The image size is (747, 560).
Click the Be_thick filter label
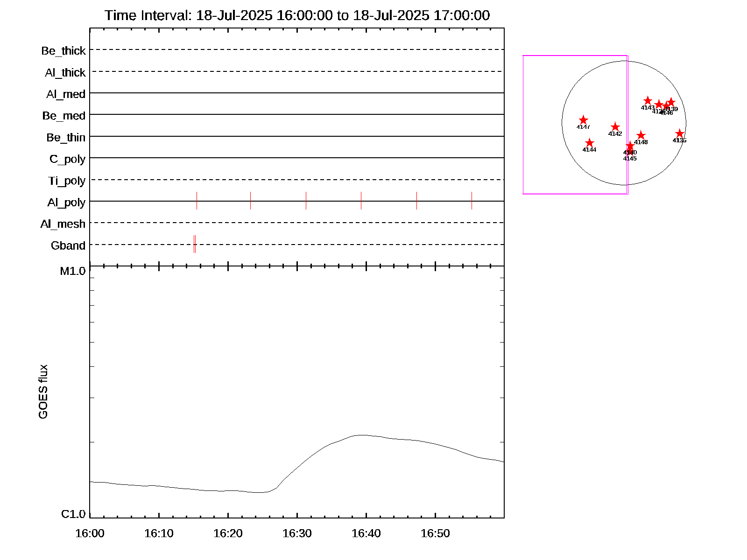63,50
